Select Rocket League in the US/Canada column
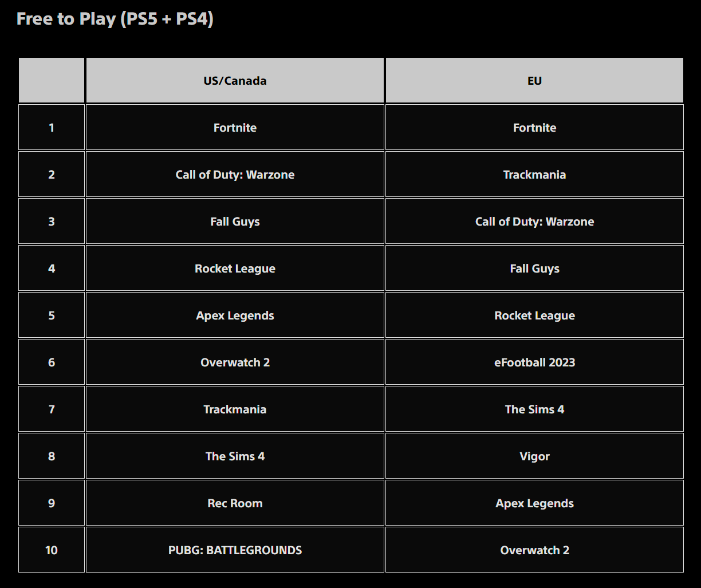Screen dimensions: 701x588 tap(235, 268)
